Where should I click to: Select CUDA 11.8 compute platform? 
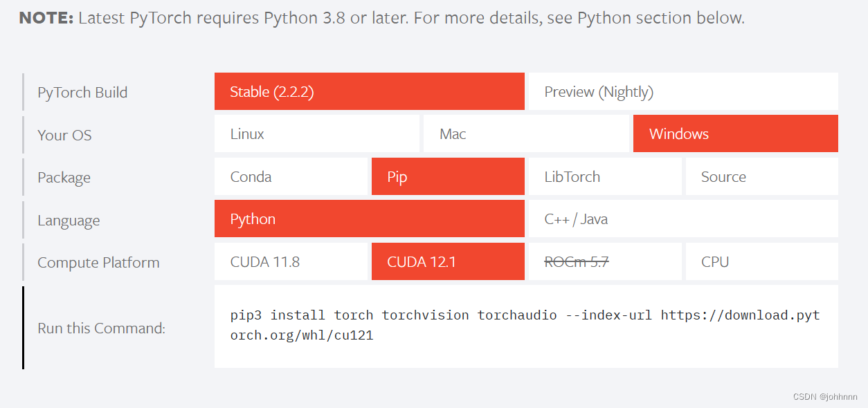click(x=291, y=261)
